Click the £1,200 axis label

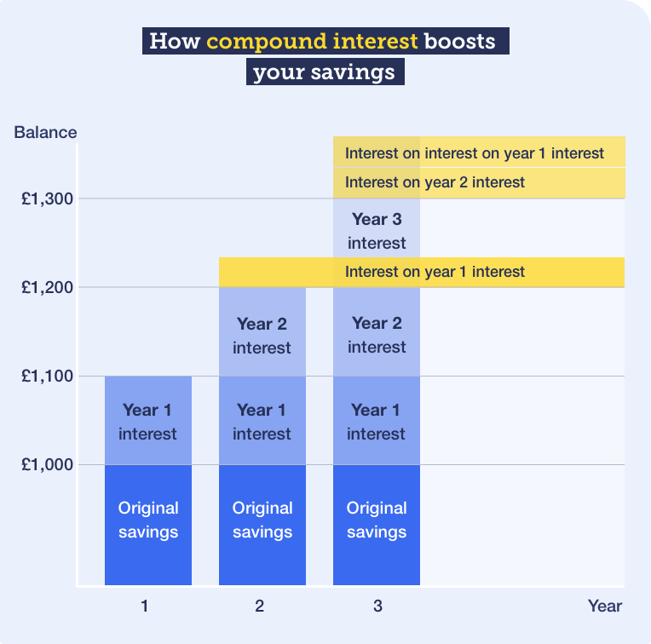coord(48,287)
